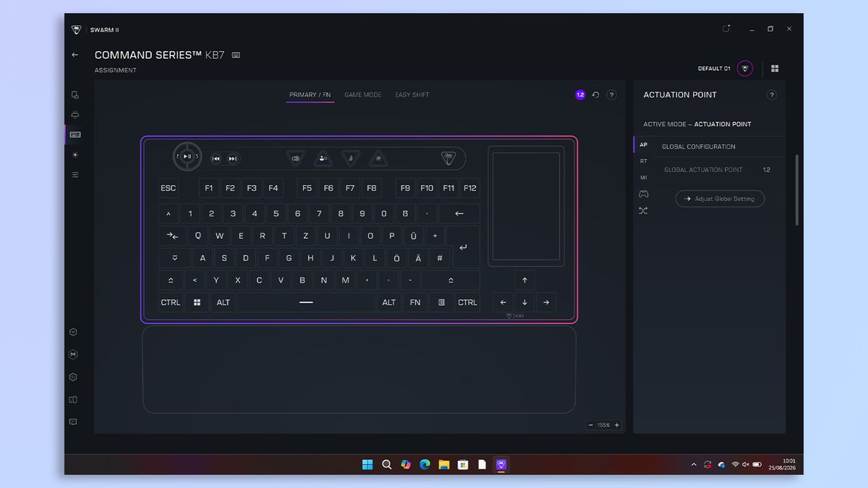
Task: Select the F12 key on the layout
Action: [470, 188]
